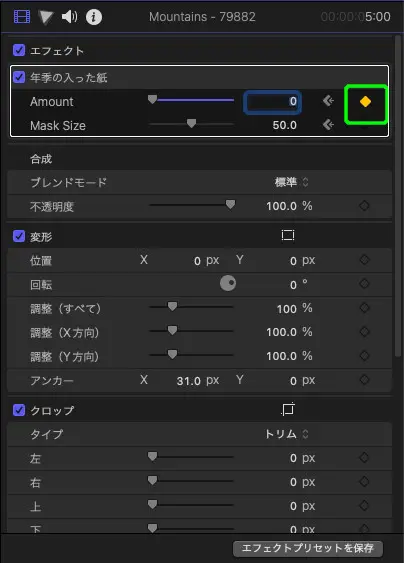Open the タイプ トリム dropdown
The width and height of the screenshot is (404, 563).
click(x=287, y=434)
